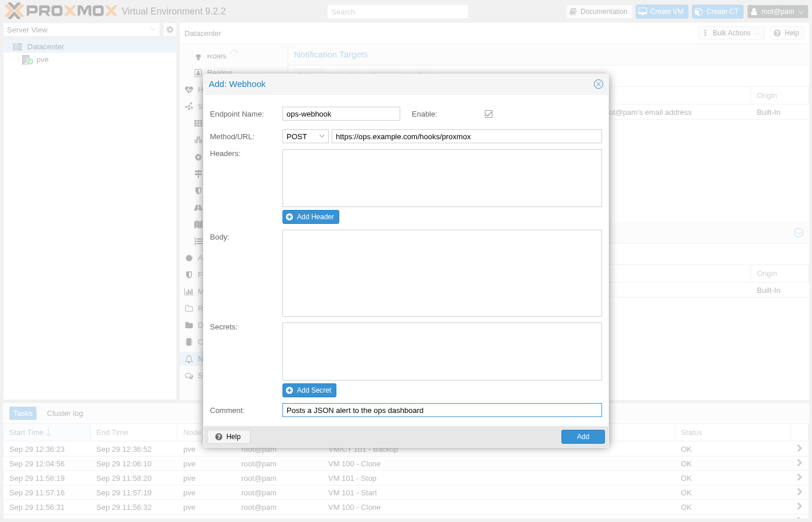Click the top-right Help button
The width and height of the screenshot is (812, 522).
coord(787,33)
